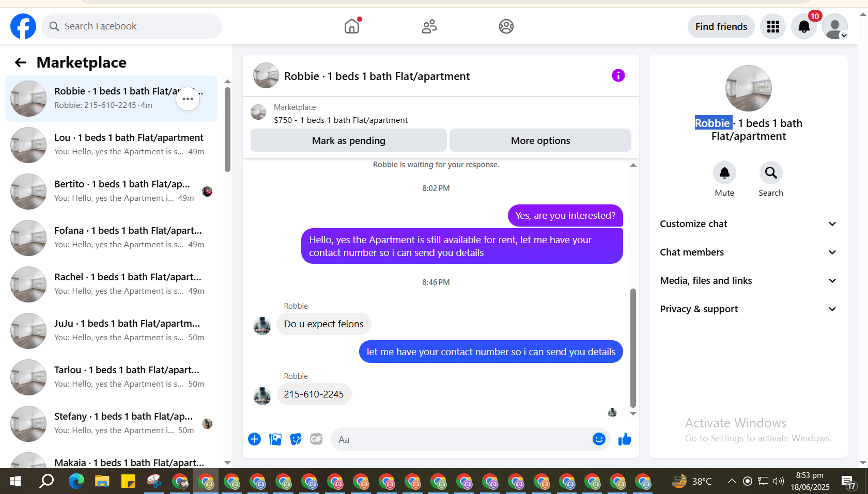Click the Aa message input field
This screenshot has width=868, height=494.
pyautogui.click(x=462, y=439)
